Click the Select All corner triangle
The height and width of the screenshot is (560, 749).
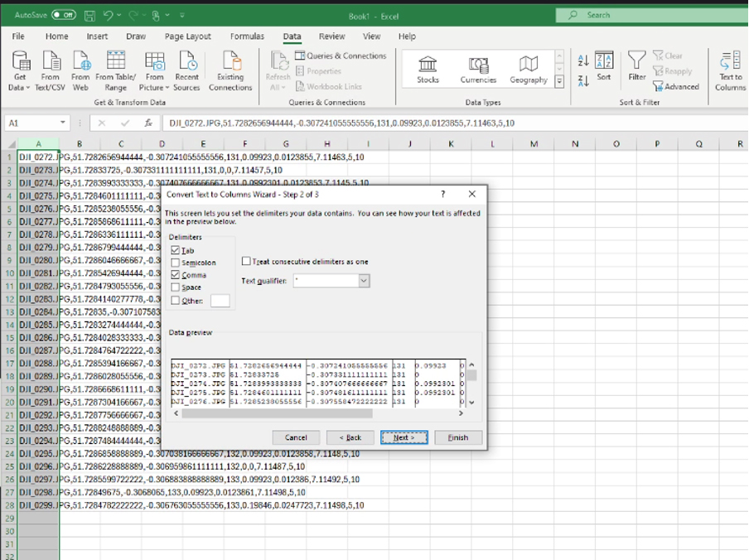point(10,143)
